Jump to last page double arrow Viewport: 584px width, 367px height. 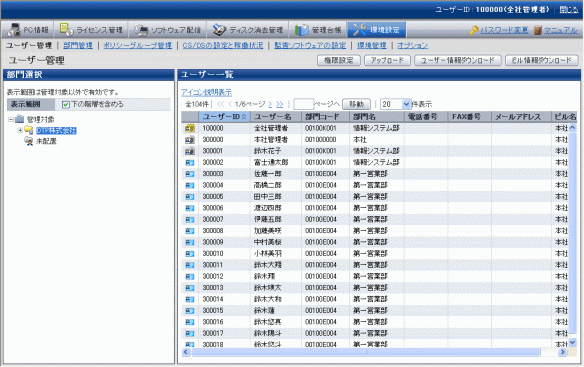pos(280,104)
